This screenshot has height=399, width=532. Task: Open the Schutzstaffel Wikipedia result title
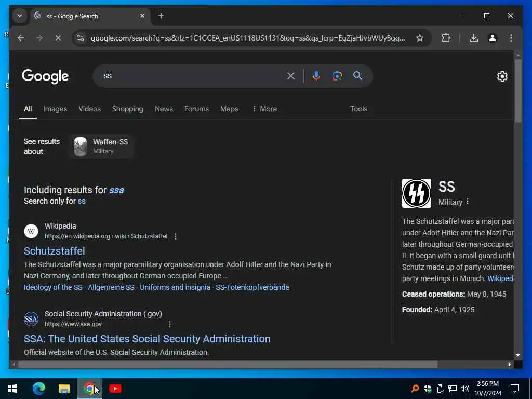coord(54,251)
